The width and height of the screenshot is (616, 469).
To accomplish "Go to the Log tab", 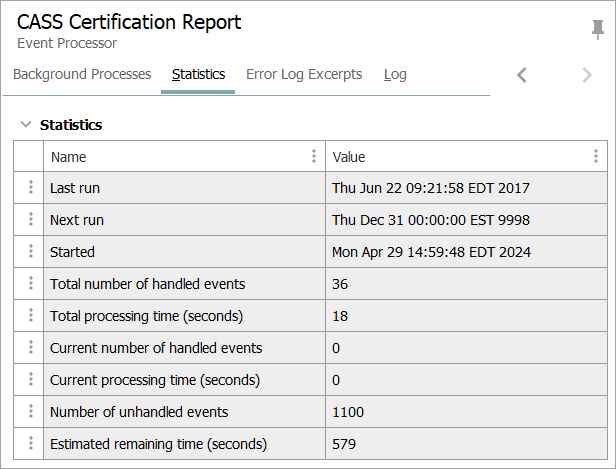I will (x=395, y=75).
